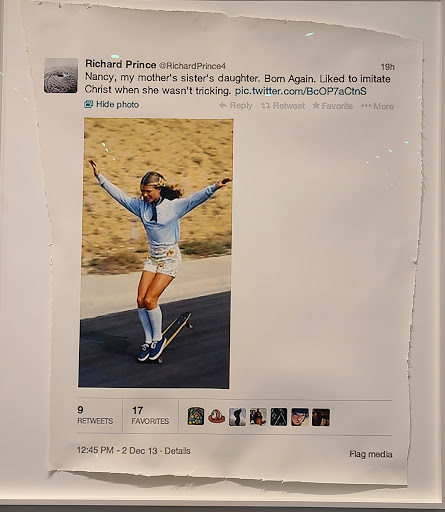445x512 pixels.
Task: Open the hat avatar in favoriters row
Action: [217, 416]
